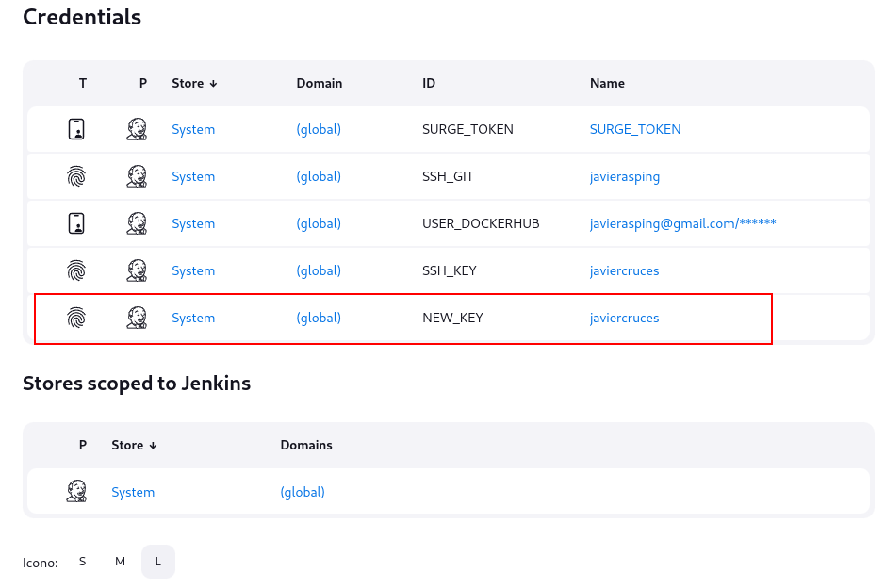The width and height of the screenshot is (885, 588).
Task: Open the System store link in the SSH_KEY row
Action: (193, 270)
